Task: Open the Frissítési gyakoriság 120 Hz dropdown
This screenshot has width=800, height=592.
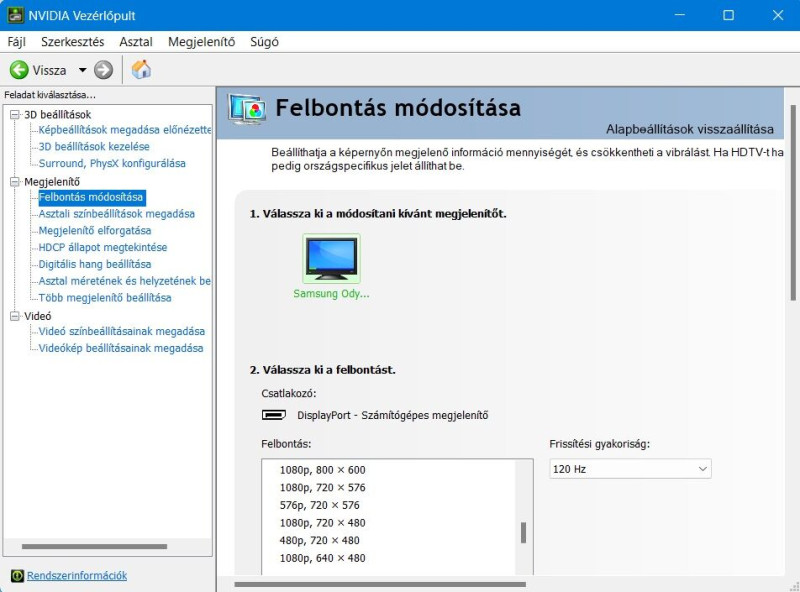Action: coord(630,469)
